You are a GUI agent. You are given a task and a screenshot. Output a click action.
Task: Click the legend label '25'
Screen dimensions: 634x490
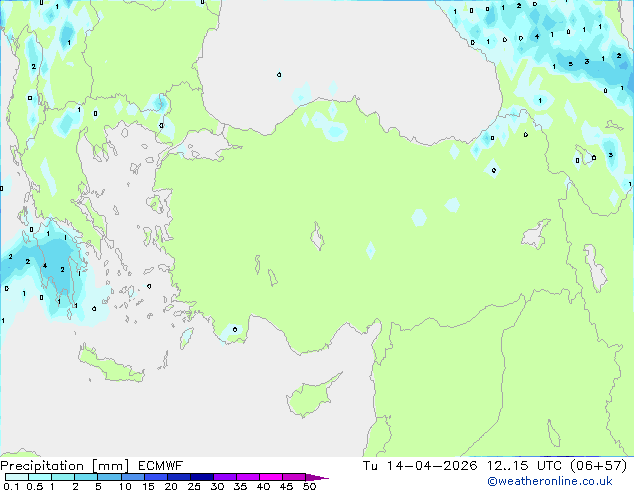(194, 486)
